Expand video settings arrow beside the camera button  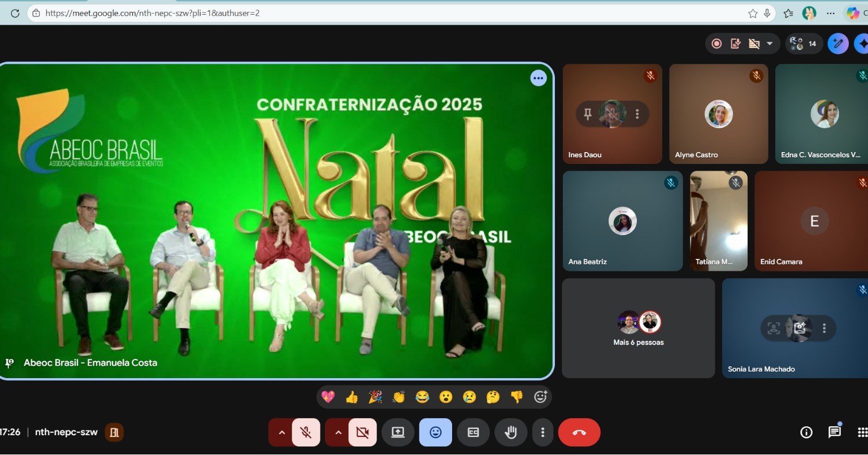coord(338,432)
